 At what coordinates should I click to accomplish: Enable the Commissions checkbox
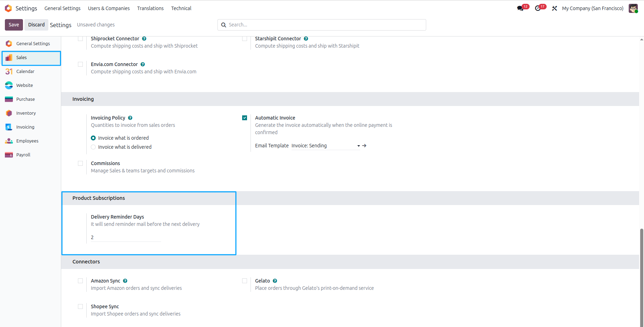click(80, 163)
